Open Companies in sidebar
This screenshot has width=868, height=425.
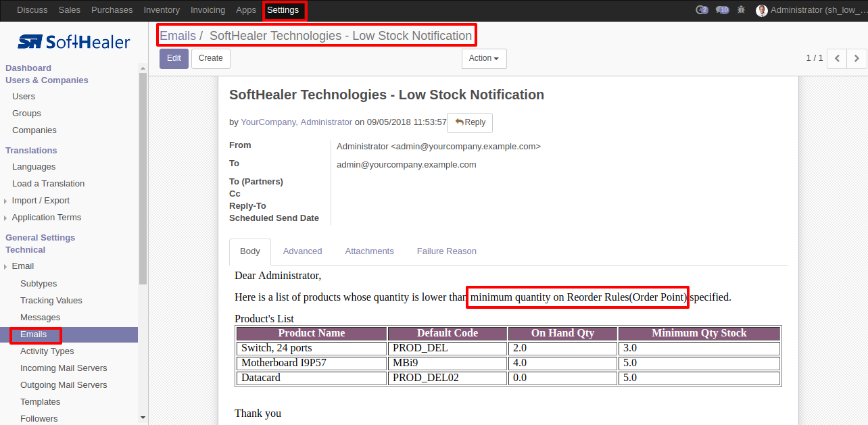34,130
